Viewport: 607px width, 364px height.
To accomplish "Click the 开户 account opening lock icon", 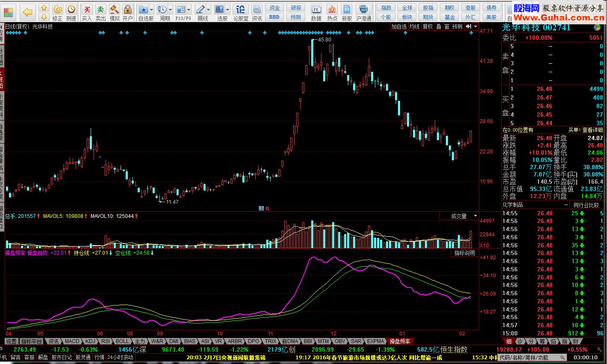I will tap(127, 9).
